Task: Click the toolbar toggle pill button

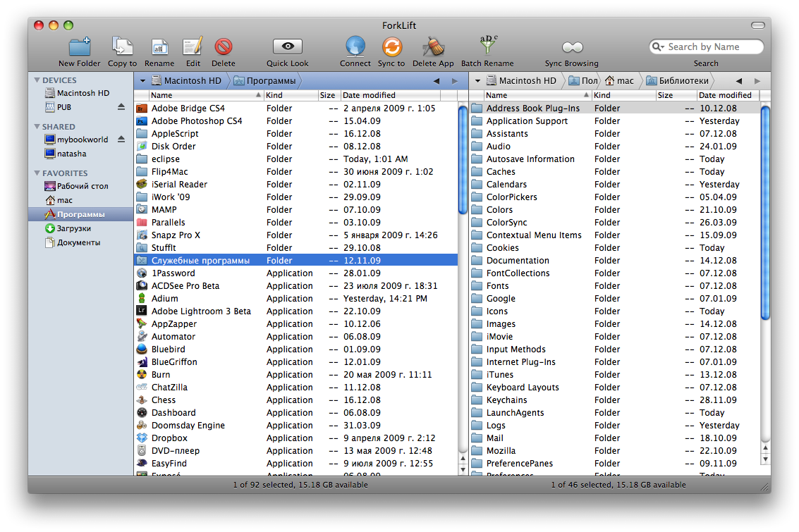Action: pos(757,25)
